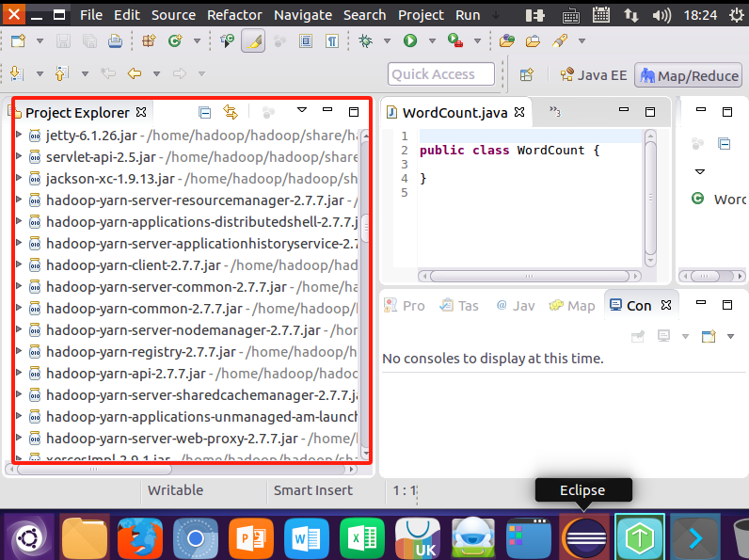Toggle Block Selection Mode icon
Viewport: 749px width, 560px height.
tap(306, 41)
